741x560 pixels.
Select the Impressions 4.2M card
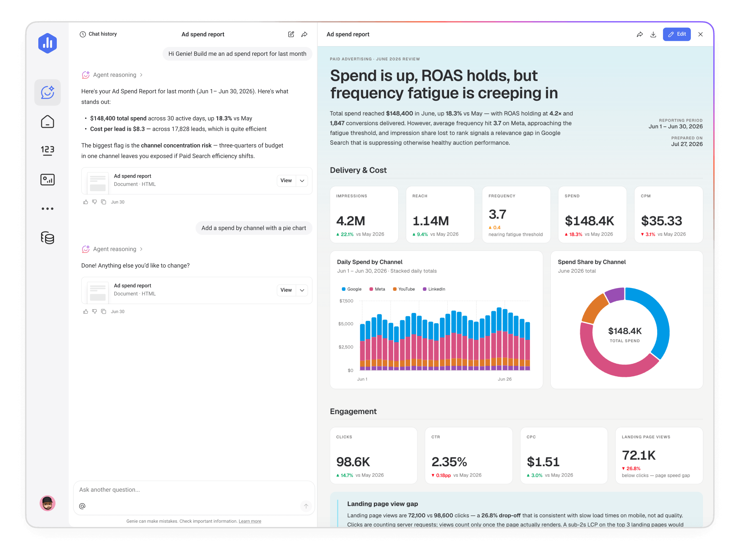(x=364, y=215)
